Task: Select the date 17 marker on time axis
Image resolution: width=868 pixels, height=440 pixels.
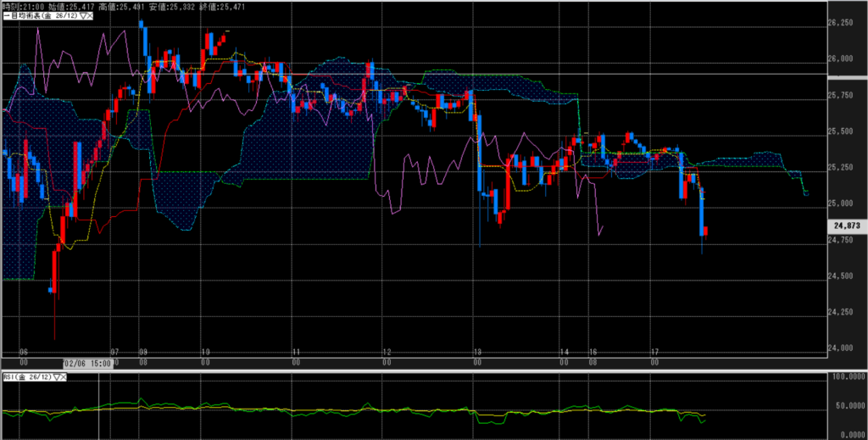Action: [x=654, y=351]
